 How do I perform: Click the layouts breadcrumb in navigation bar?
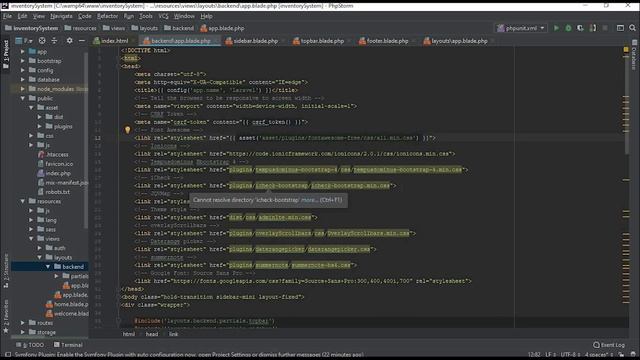[144, 28]
